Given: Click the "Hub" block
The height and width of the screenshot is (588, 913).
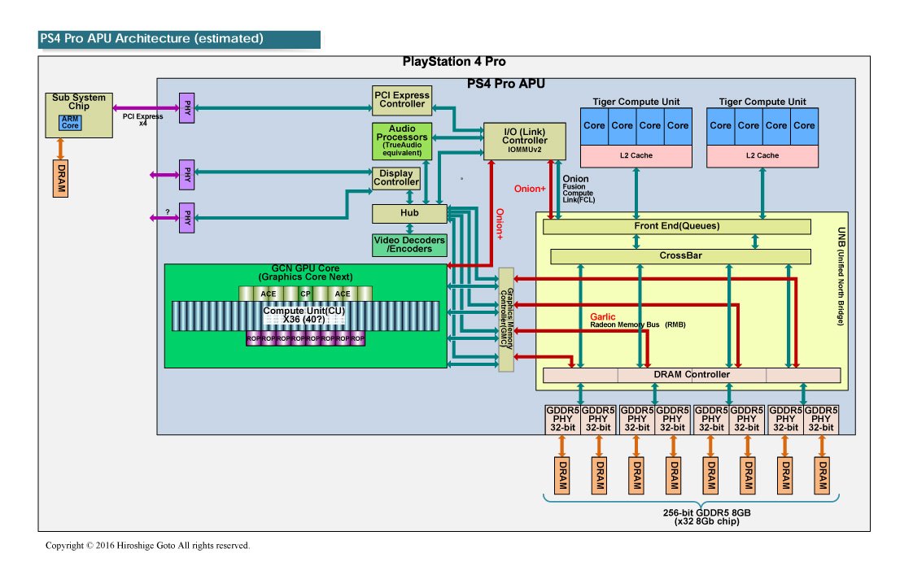Looking at the screenshot, I should tap(409, 214).
